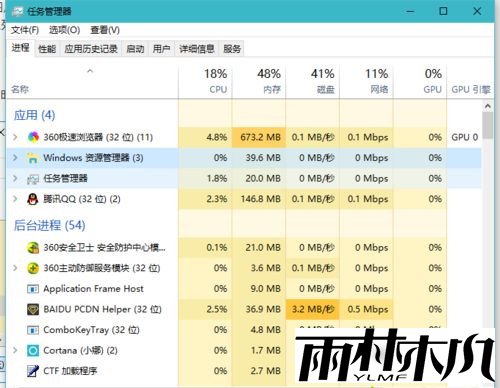Screen dimensions: 500x388
Task: Switch to the 性能 tab
Action: [47, 49]
